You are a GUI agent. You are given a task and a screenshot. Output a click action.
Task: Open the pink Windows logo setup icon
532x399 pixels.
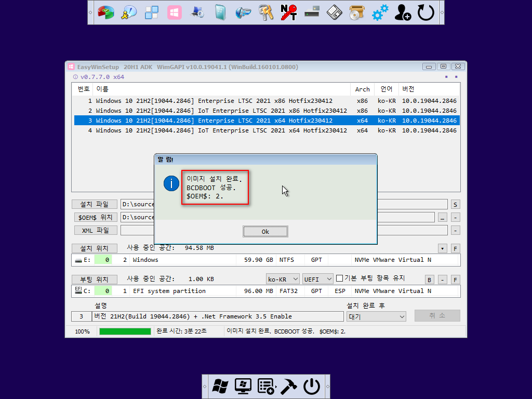(175, 12)
